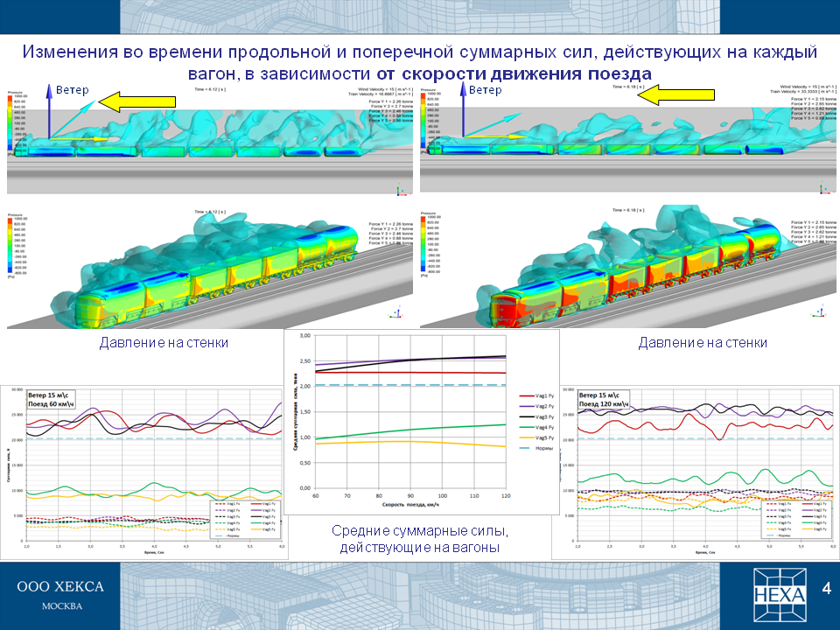The height and width of the screenshot is (630, 840).
Task: Click the pressure color scale in the top-left image
Action: tap(10, 123)
